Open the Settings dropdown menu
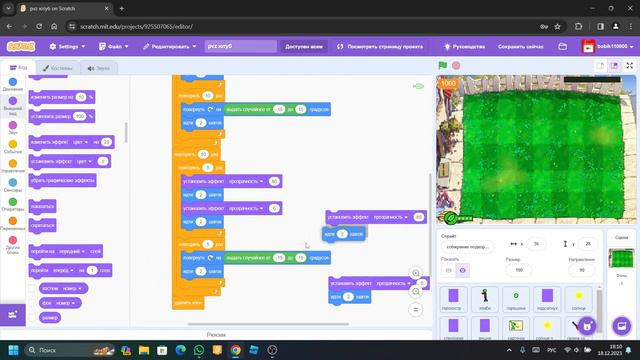 click(67, 47)
